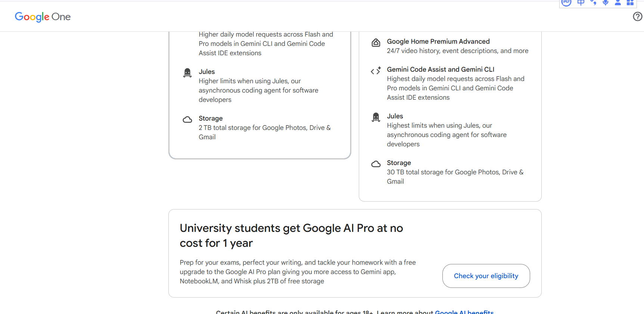Open the iFLY user account icon
The width and height of the screenshot is (644, 314).
[x=618, y=3]
